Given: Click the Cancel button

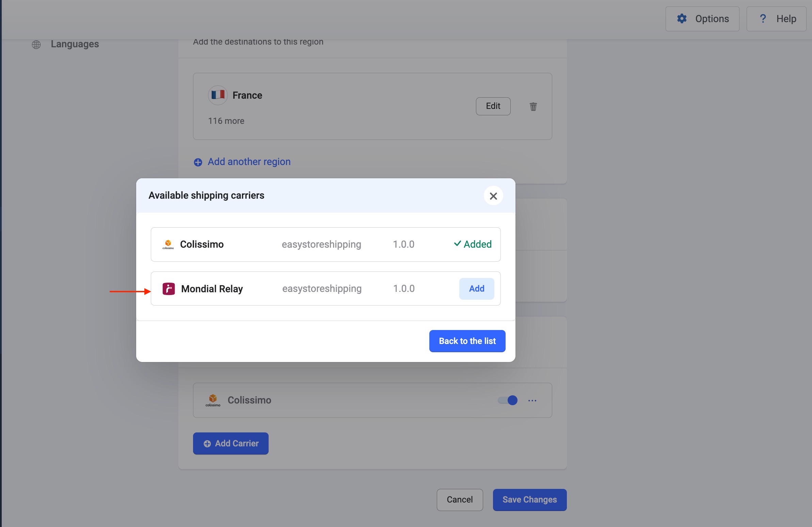Looking at the screenshot, I should [x=459, y=499].
